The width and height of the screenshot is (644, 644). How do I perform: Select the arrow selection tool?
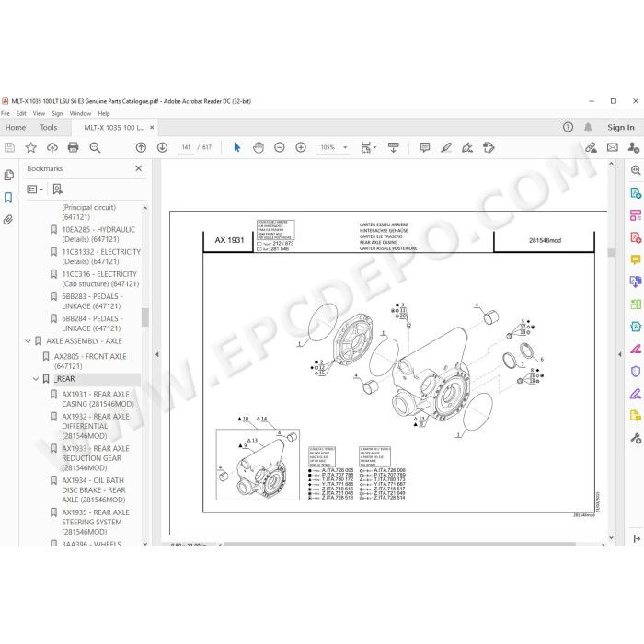tap(237, 147)
